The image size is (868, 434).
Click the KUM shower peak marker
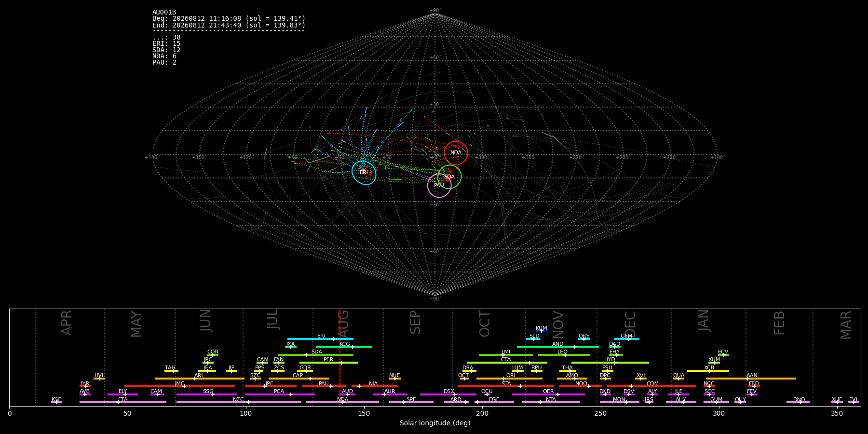[x=541, y=331]
